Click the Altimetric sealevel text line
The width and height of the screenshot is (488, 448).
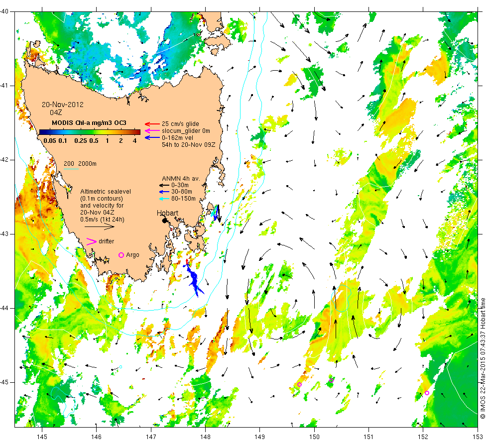[x=106, y=192]
